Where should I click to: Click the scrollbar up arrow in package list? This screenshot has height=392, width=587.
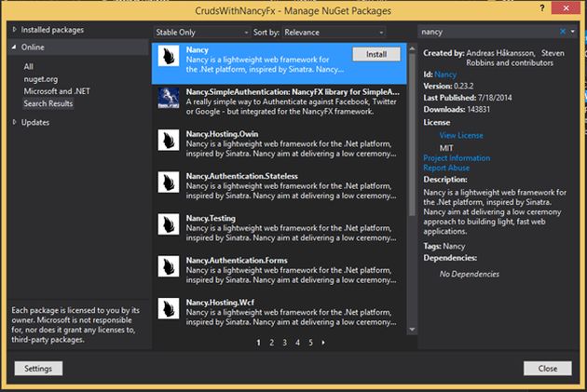[412, 48]
